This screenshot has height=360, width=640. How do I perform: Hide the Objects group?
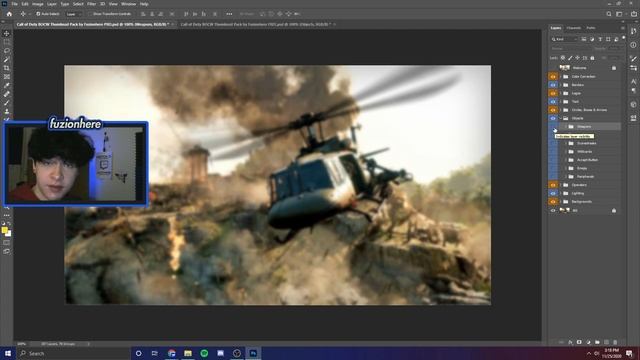(x=553, y=118)
